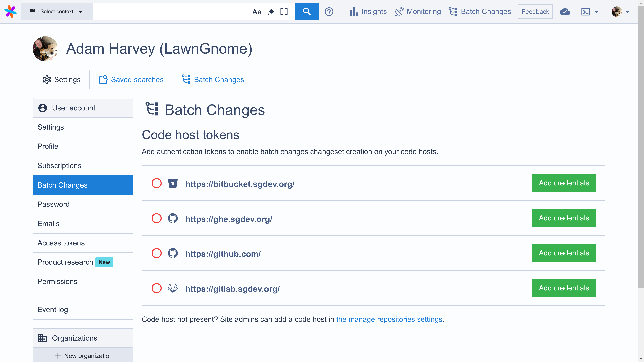Open Emails in the sidebar
This screenshot has width=644, height=362.
(83, 224)
